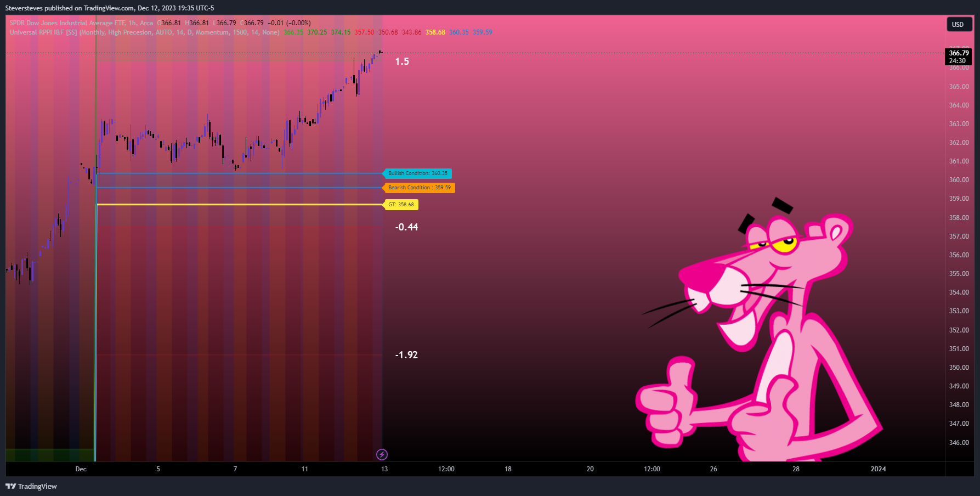
Task: Click the purple lightning bolt icon
Action: (x=382, y=454)
